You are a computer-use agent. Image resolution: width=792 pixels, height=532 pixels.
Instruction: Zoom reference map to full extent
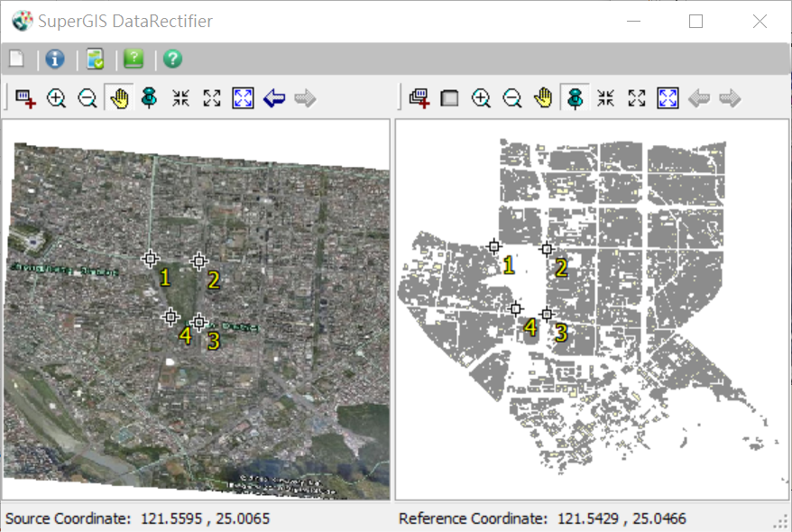668,98
